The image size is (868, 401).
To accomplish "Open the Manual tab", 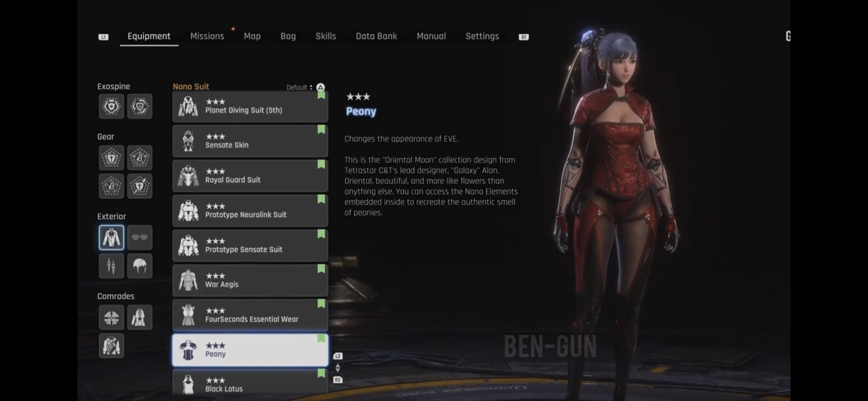I will pyautogui.click(x=431, y=36).
